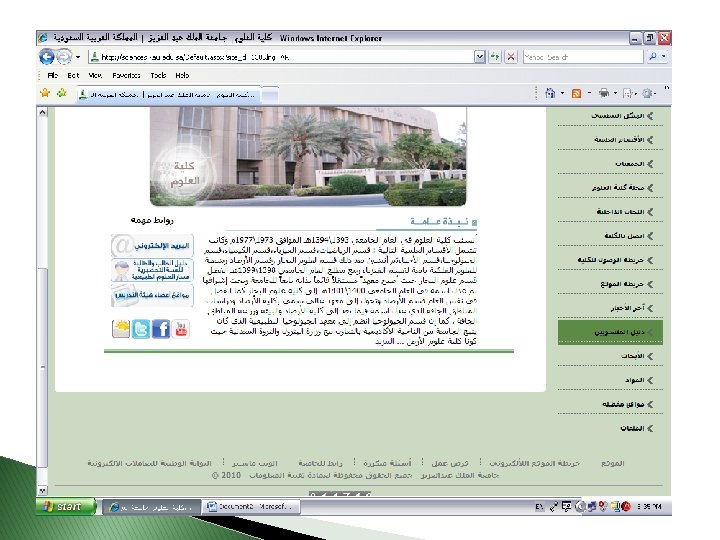Click the browser Forward arrow button
The image size is (720, 540).
(x=64, y=57)
